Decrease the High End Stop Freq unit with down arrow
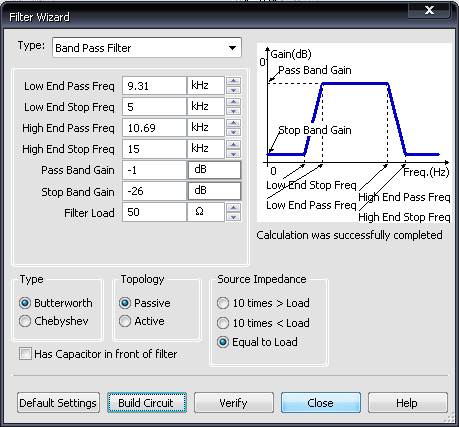 point(233,153)
